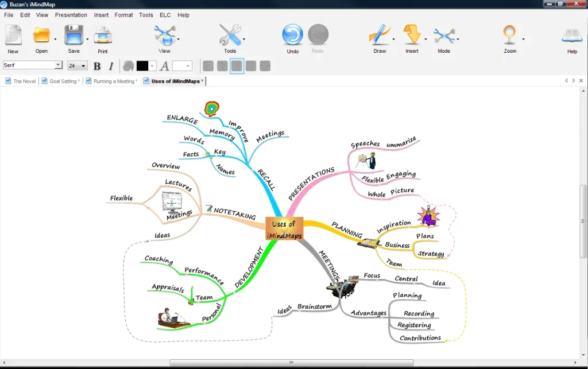588x369 pixels.
Task: Close the current tab with X button
Action: (581, 80)
